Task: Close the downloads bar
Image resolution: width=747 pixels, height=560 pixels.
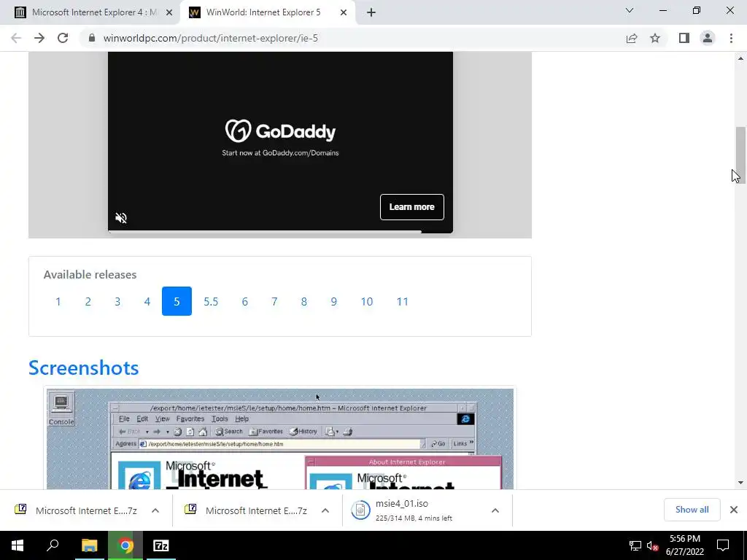Action: tap(734, 510)
